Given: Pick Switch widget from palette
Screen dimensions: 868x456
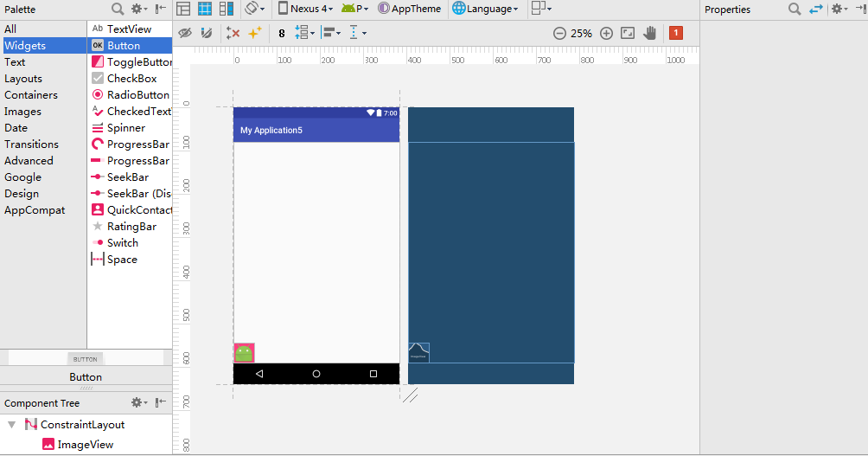Looking at the screenshot, I should coord(130,242).
